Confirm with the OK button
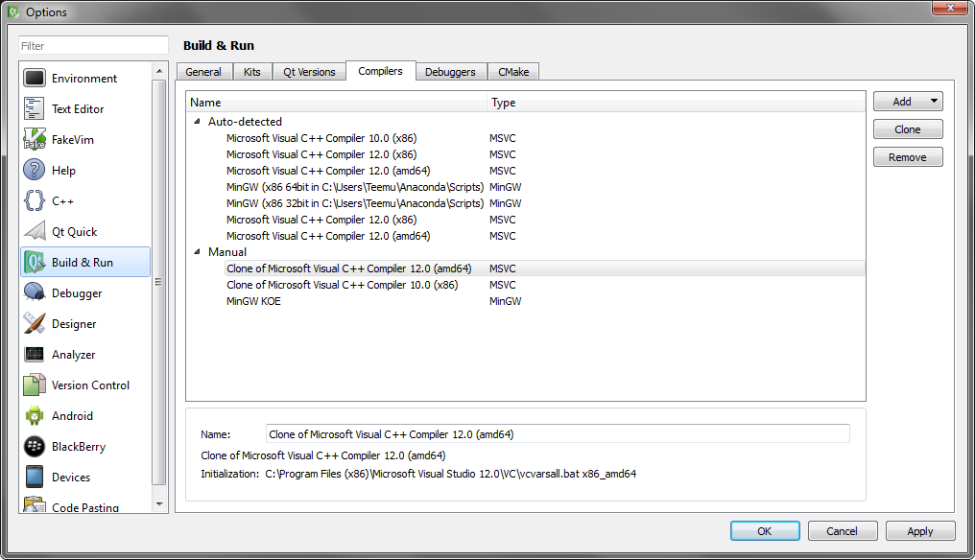Viewport: 975px width, 560px height. tap(765, 531)
